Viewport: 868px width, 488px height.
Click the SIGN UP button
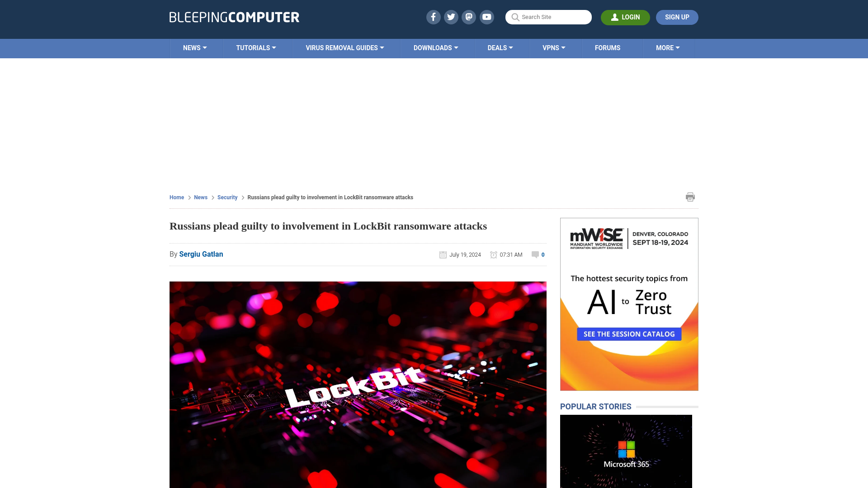[x=677, y=17]
